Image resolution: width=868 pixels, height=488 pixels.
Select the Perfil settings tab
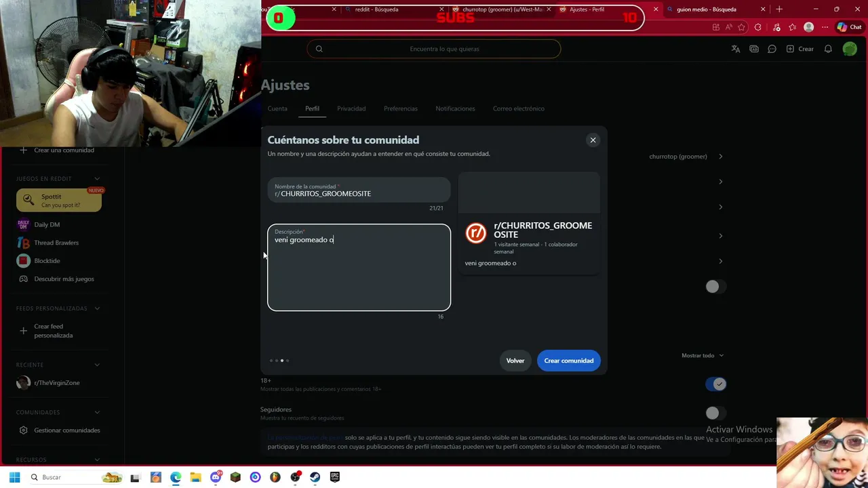click(x=312, y=108)
